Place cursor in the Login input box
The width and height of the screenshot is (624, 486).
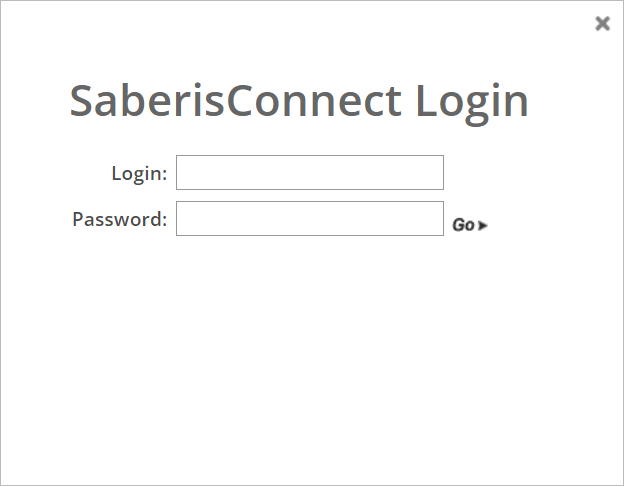tap(309, 172)
